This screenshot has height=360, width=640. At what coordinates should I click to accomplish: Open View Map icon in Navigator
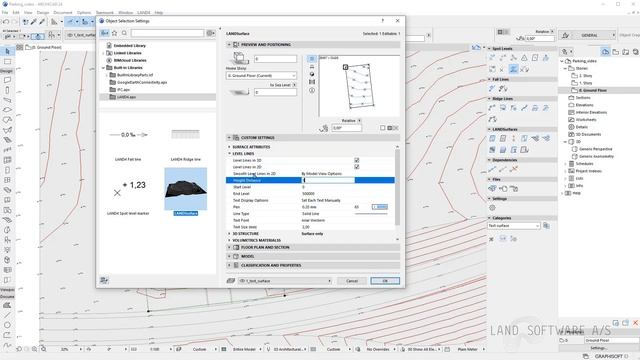(x=616, y=52)
